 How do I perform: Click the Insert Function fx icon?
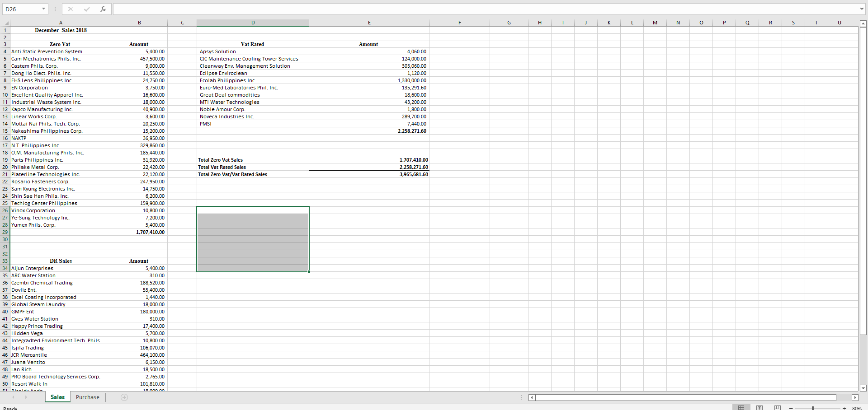pyautogui.click(x=103, y=9)
